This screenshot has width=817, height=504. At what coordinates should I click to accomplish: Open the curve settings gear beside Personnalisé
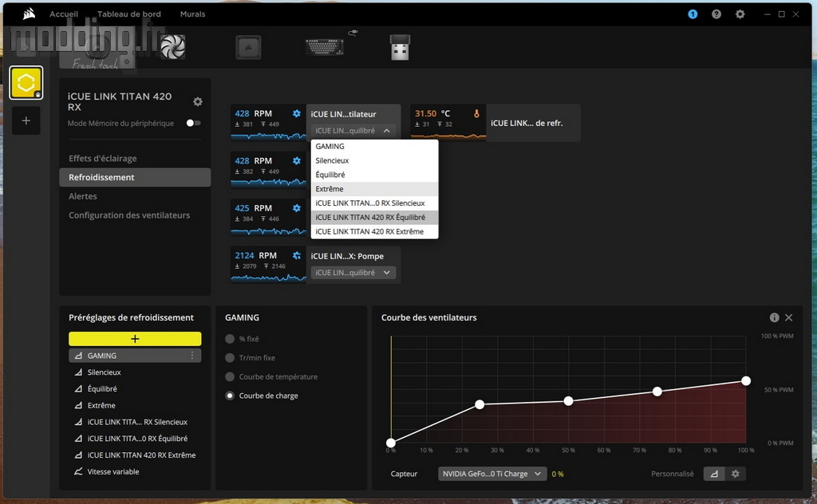(735, 474)
